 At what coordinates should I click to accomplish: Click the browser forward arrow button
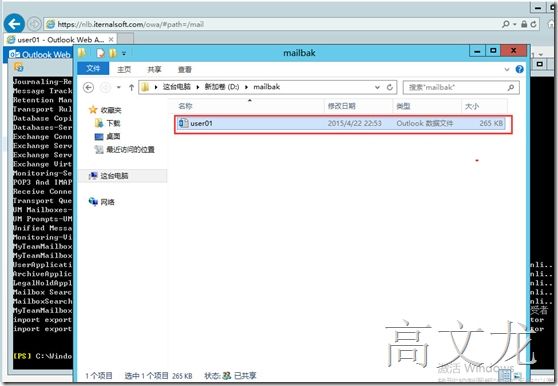[34, 24]
